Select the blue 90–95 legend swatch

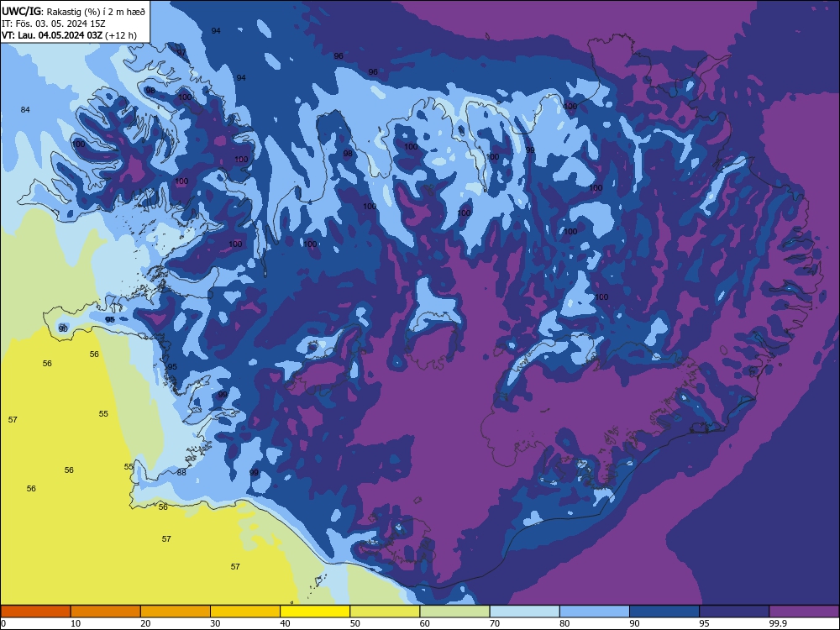(664, 612)
